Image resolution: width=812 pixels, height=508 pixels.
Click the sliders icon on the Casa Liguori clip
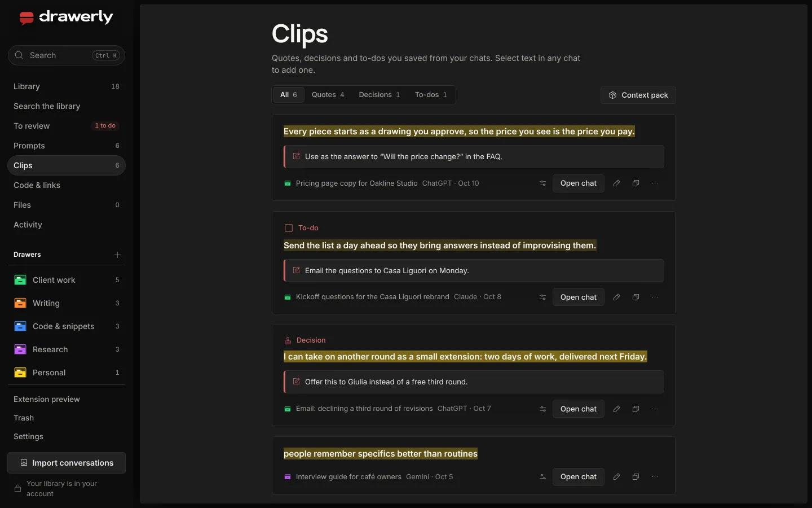[542, 297]
